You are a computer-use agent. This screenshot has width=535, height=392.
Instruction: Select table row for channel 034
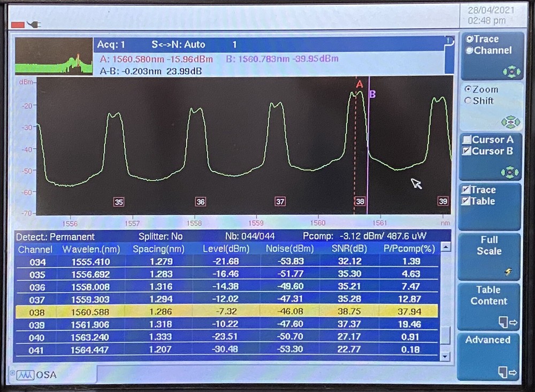tap(227, 262)
